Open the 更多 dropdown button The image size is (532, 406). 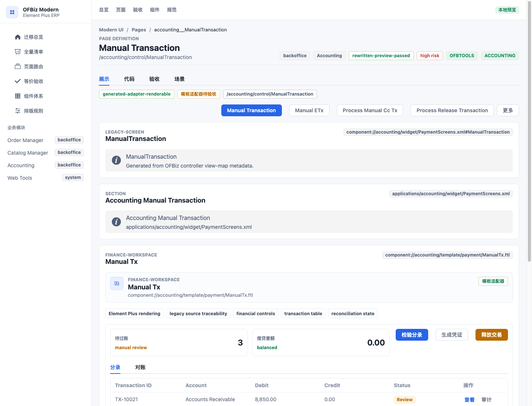click(508, 110)
